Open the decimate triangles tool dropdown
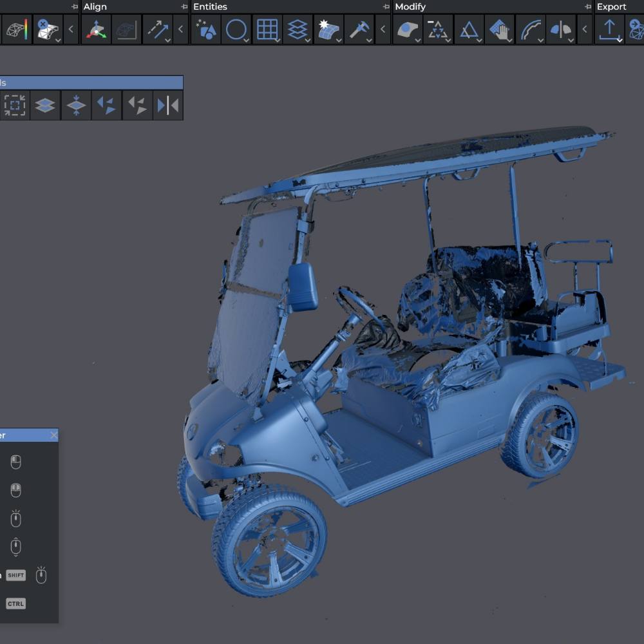Image resolution: width=644 pixels, height=644 pixels. click(448, 40)
